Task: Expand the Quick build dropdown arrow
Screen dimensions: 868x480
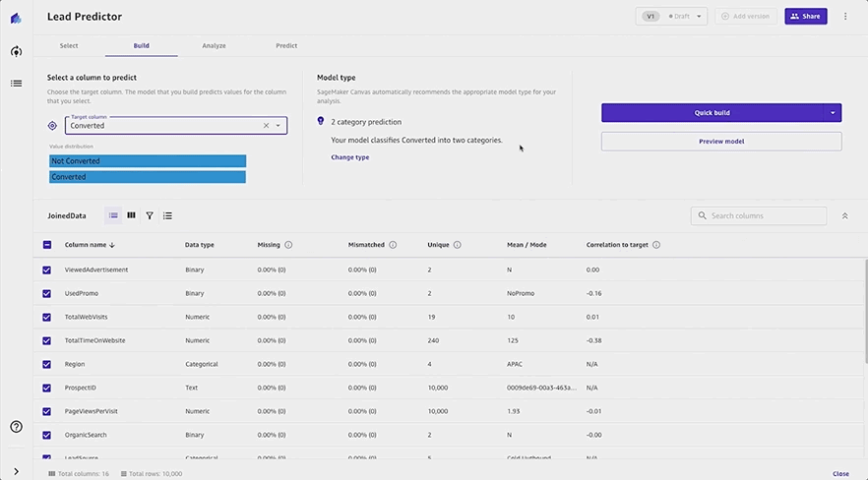Action: click(833, 113)
